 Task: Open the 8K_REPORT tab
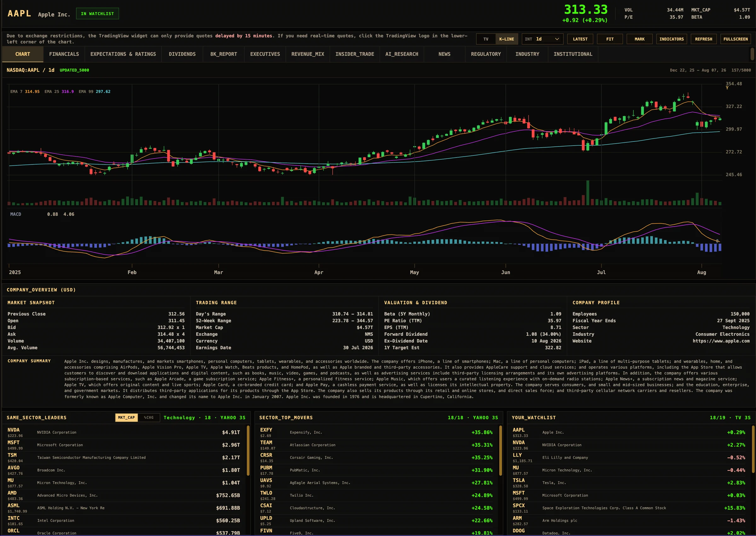click(x=224, y=54)
